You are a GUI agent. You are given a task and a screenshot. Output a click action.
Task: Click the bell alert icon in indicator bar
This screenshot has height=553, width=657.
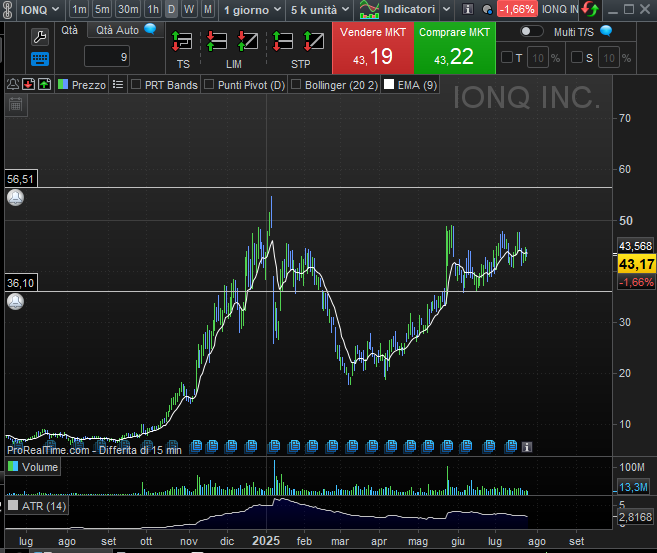pyautogui.click(x=12, y=85)
